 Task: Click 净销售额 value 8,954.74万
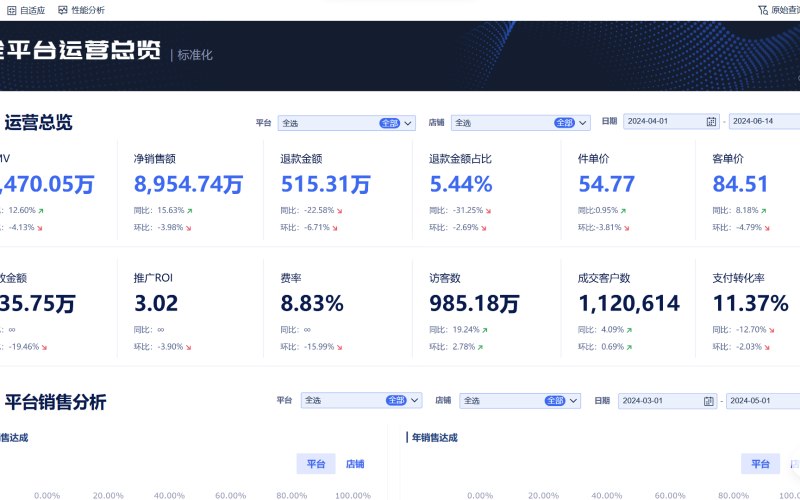point(188,184)
